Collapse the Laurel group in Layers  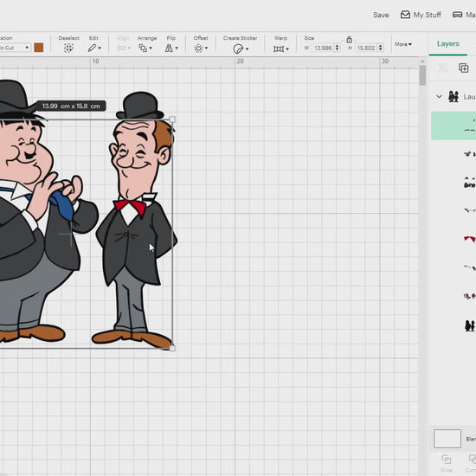[x=439, y=97]
